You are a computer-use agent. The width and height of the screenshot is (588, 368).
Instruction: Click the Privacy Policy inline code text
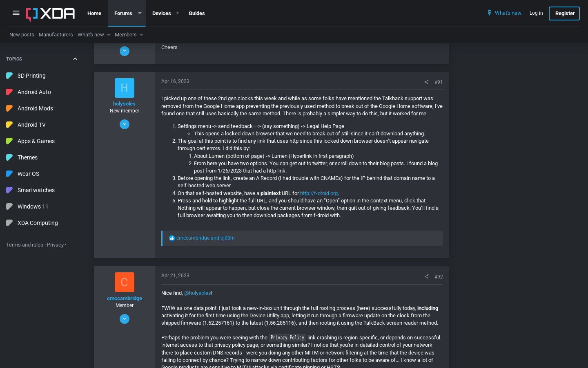[287, 338]
